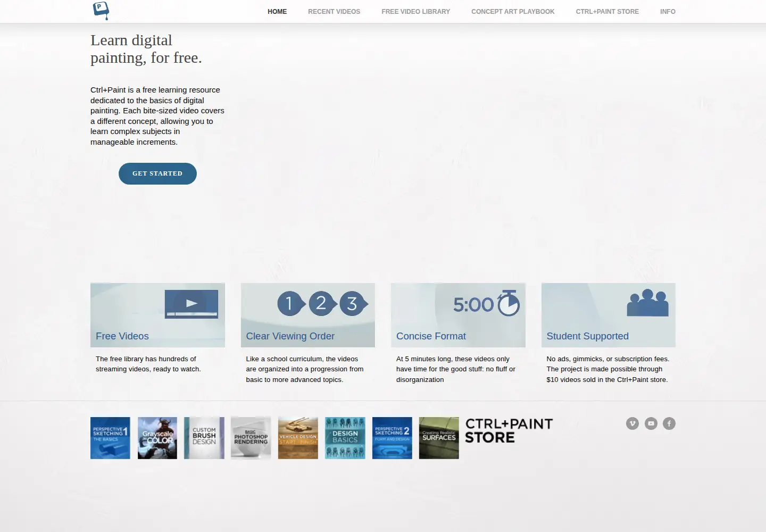Open Perspective Sketching 2 thumbnail

(x=392, y=438)
